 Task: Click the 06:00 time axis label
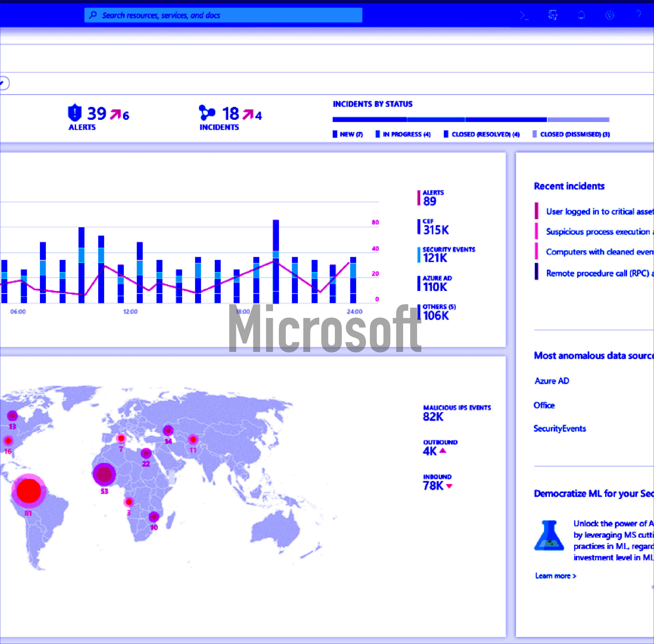pyautogui.click(x=18, y=312)
